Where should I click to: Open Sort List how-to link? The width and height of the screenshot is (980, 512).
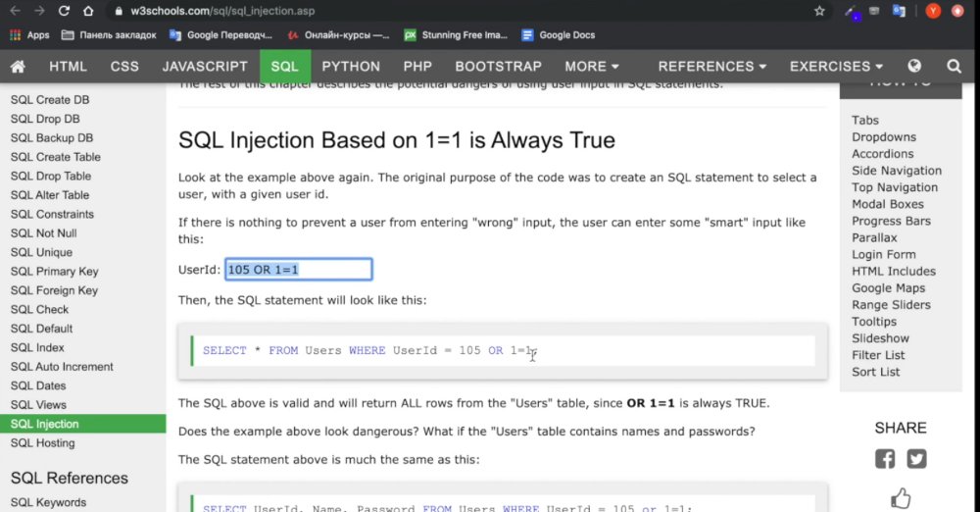pyautogui.click(x=875, y=372)
